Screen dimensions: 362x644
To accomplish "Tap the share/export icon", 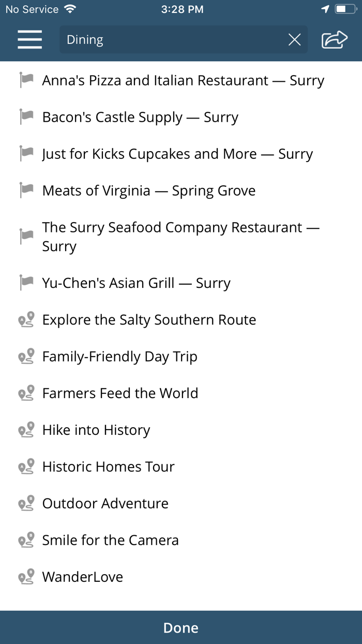I will (334, 39).
